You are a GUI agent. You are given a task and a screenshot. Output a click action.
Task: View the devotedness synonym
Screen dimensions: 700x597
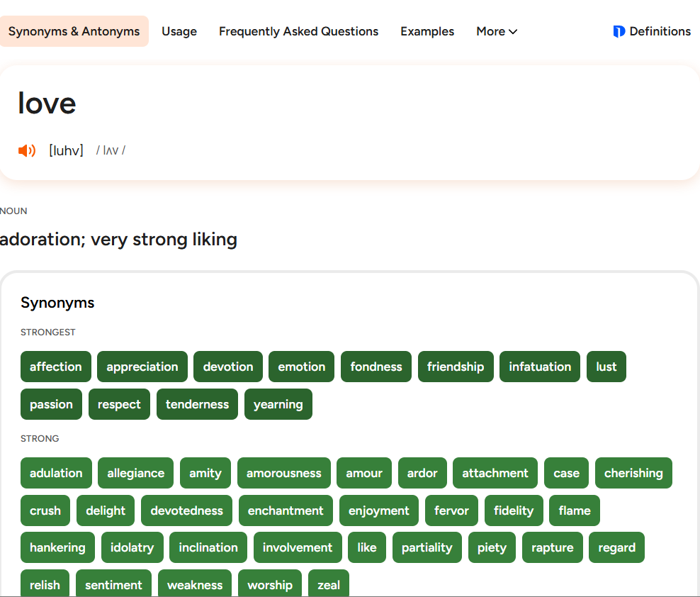pyautogui.click(x=186, y=510)
